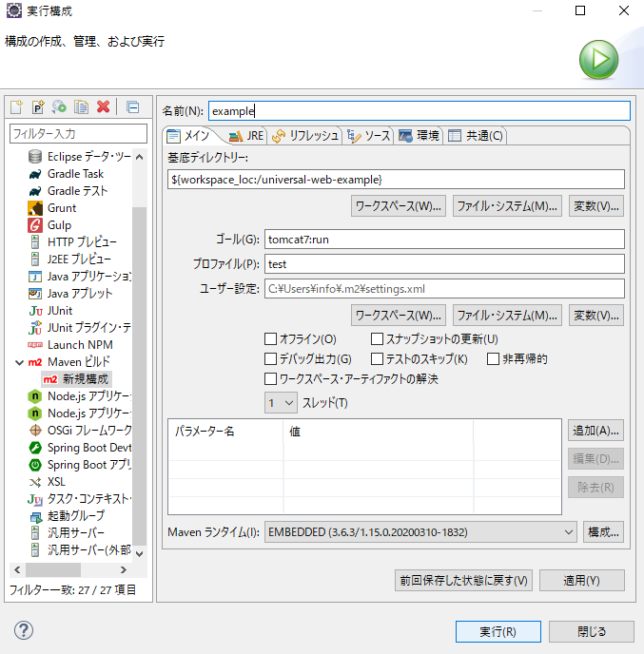Click the 閉じる button

(592, 631)
